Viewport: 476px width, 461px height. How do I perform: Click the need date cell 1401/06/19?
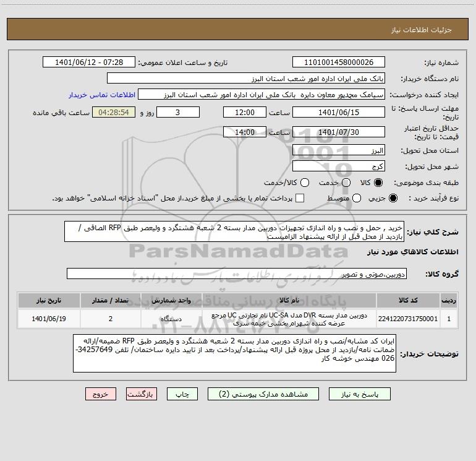pyautogui.click(x=49, y=319)
